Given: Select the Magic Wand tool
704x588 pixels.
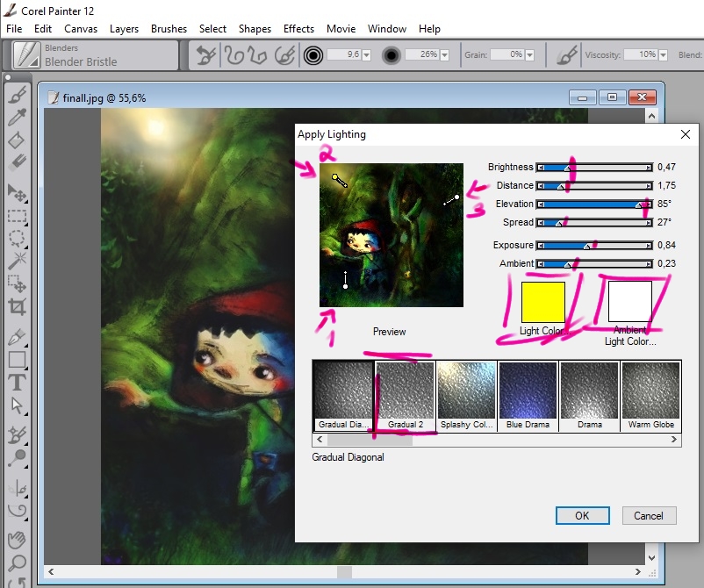Looking at the screenshot, I should point(17,261).
